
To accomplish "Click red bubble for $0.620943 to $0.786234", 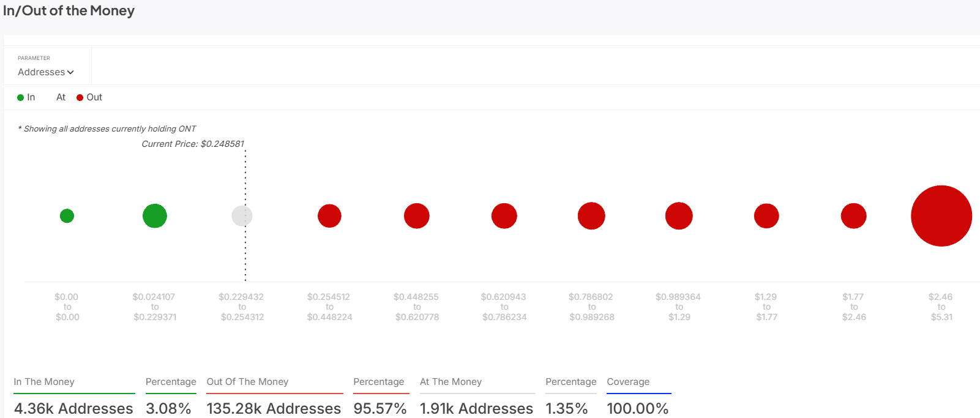I will click(504, 216).
